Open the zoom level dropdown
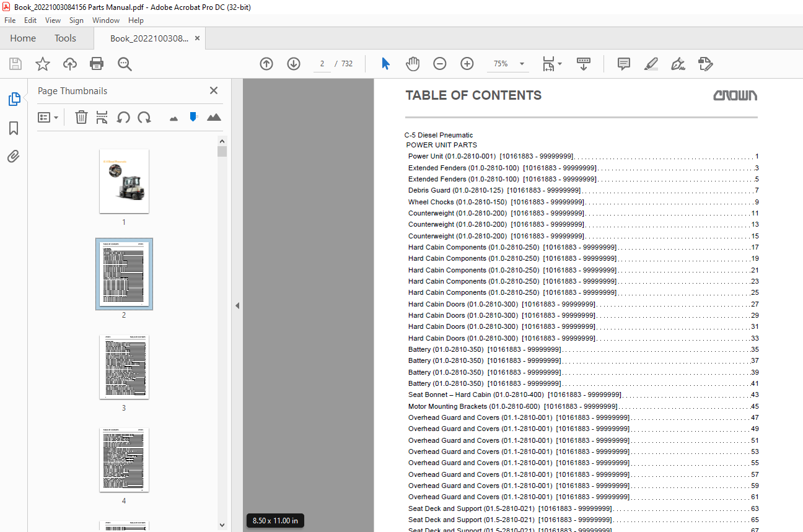 point(522,64)
